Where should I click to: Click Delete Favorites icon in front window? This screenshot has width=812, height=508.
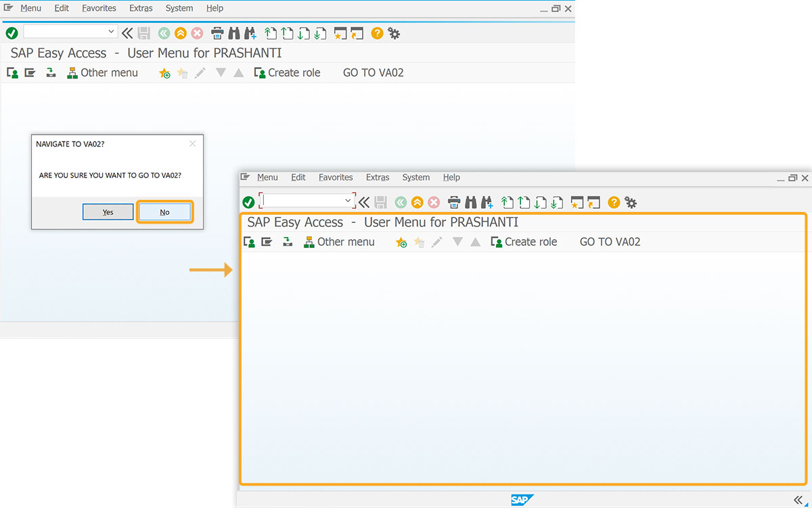point(419,242)
